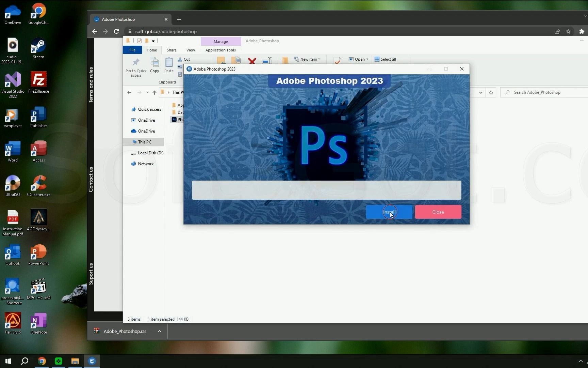
Task: Switch to the Home ribbon tab
Action: pos(152,50)
